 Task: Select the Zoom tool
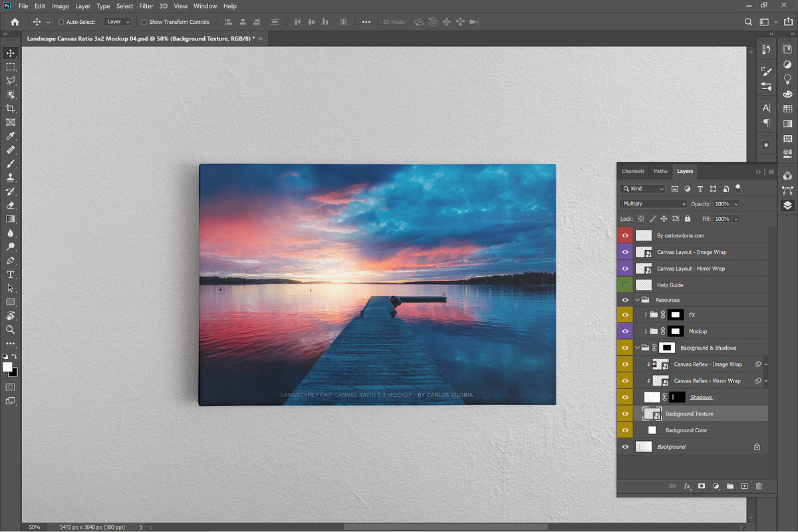(11, 329)
